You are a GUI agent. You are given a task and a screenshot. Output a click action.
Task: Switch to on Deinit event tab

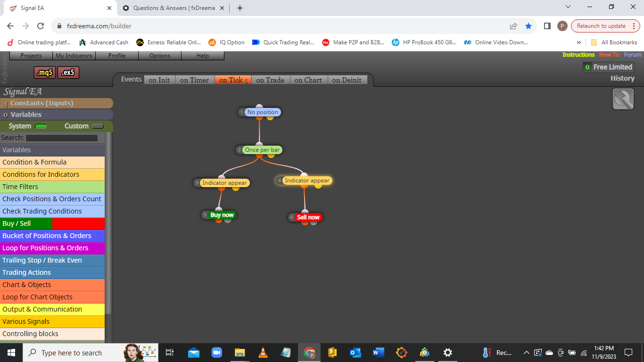347,80
